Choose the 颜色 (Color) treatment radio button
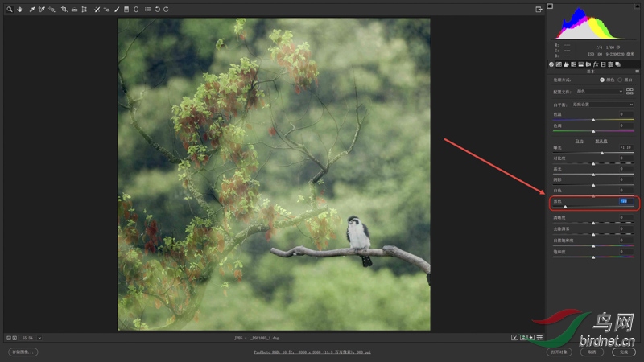This screenshot has width=644, height=362. [x=602, y=80]
